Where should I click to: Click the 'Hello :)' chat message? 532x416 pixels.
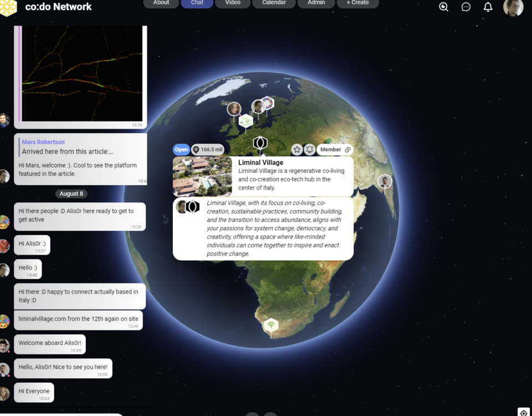[28, 269]
